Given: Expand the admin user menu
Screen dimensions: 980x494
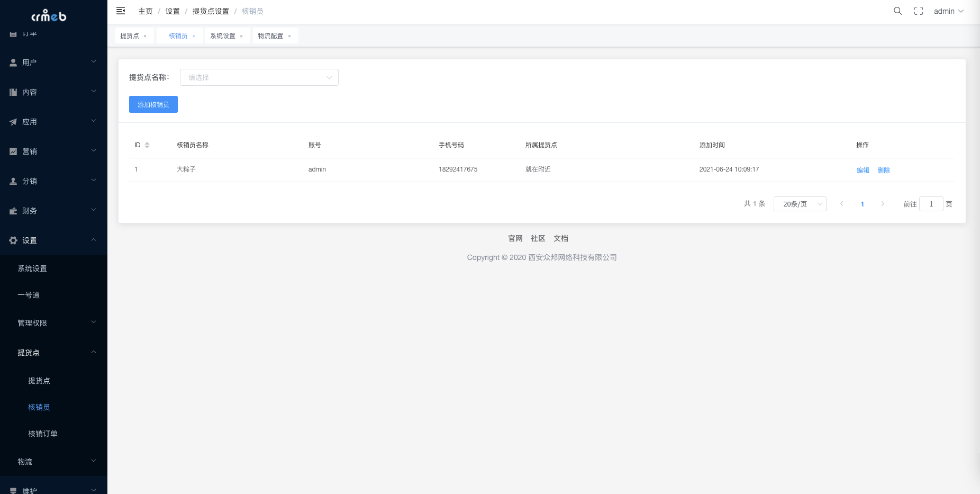Looking at the screenshot, I should 948,11.
